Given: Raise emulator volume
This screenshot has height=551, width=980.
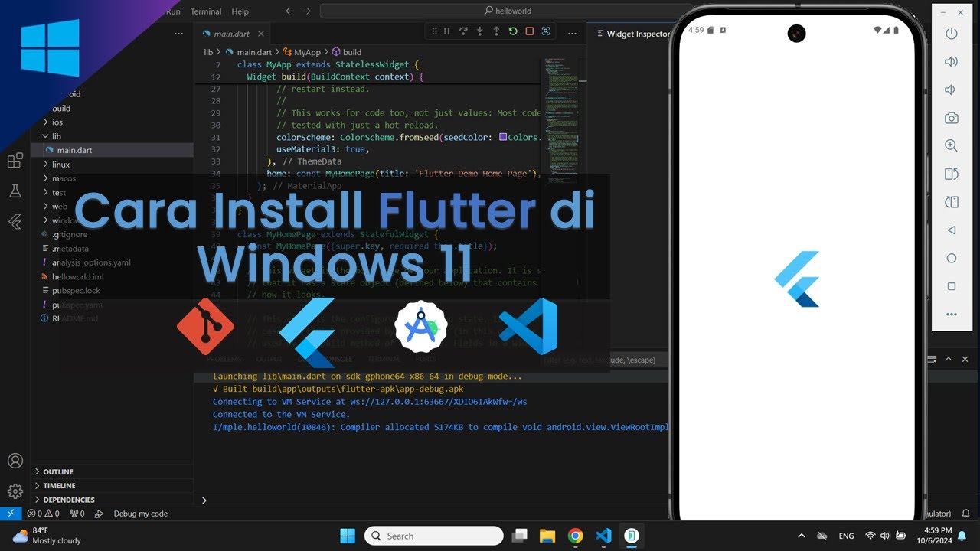Looking at the screenshot, I should (952, 62).
